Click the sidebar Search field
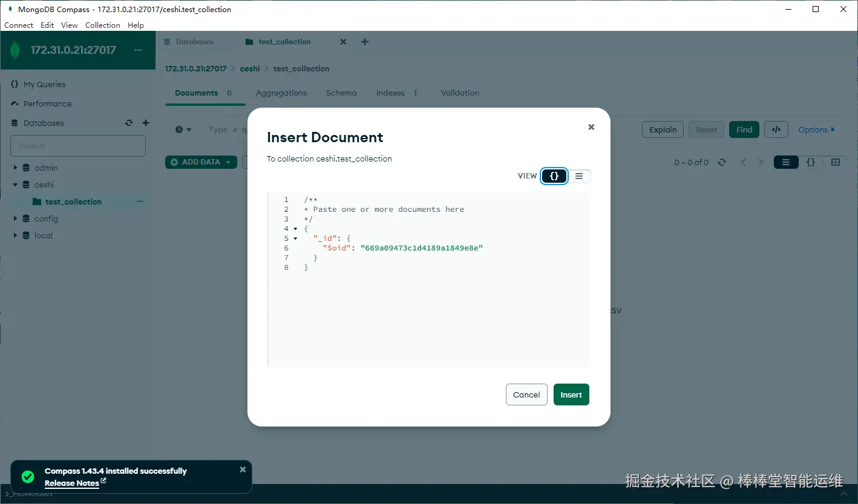 [x=78, y=146]
